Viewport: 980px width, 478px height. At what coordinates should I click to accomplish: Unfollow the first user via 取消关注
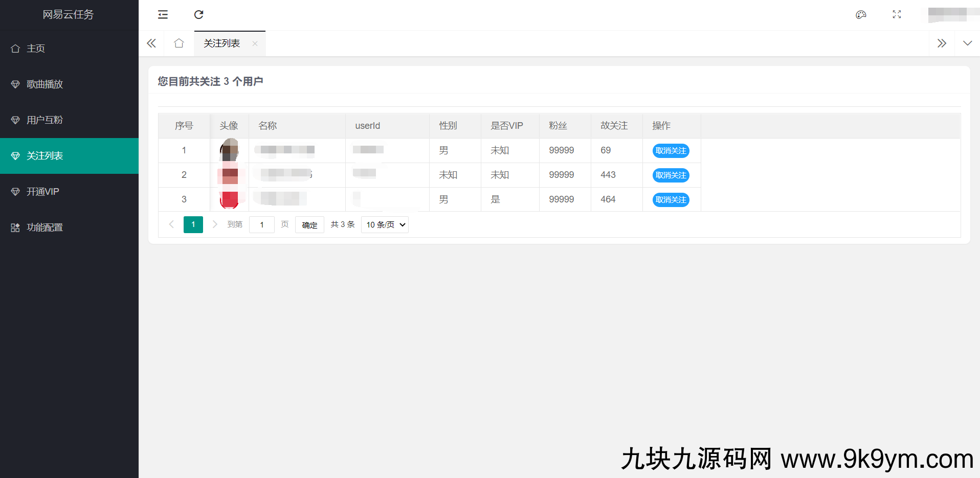(671, 150)
